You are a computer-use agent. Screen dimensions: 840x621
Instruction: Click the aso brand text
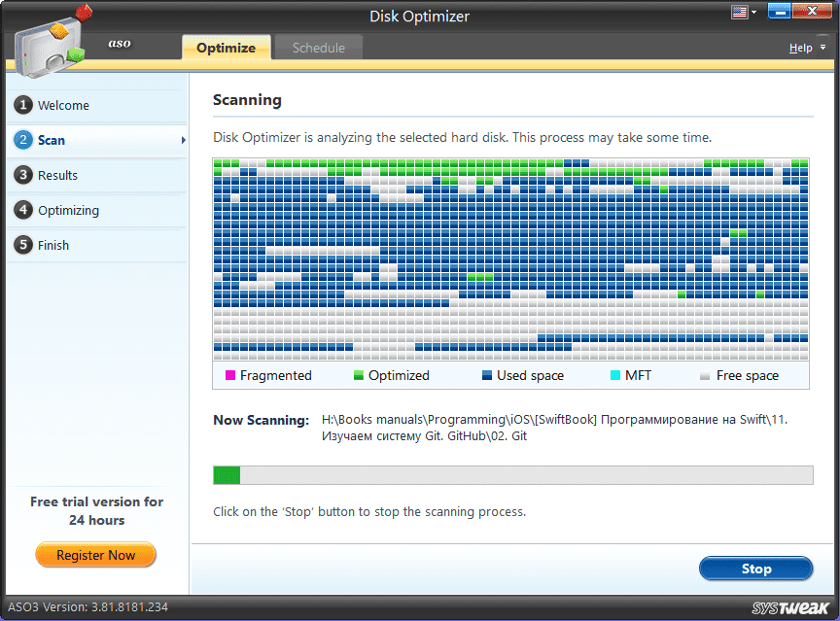120,43
